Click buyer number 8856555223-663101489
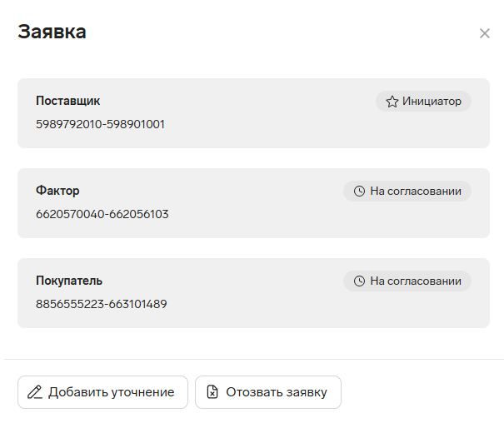Image resolution: width=504 pixels, height=423 pixels. (x=102, y=304)
